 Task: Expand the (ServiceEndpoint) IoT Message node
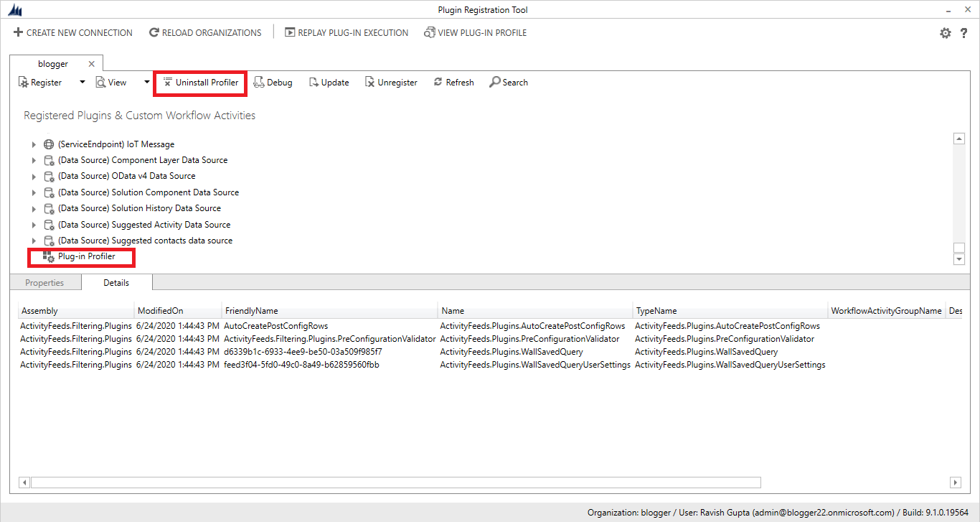(33, 144)
